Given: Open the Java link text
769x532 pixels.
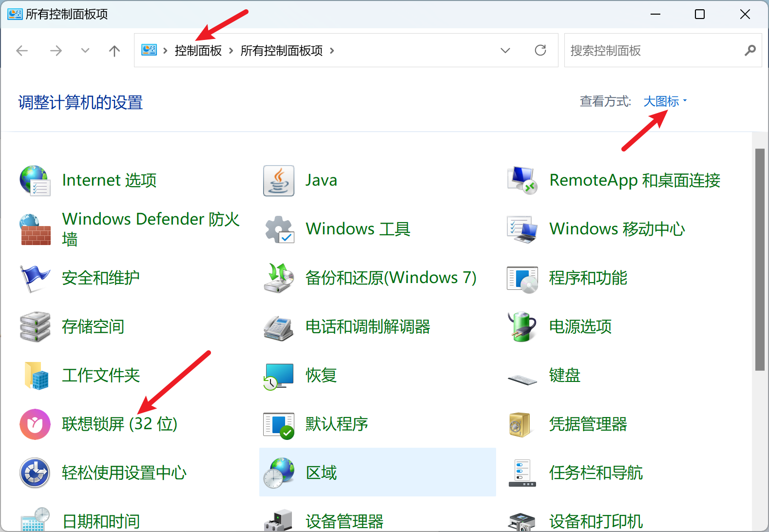Looking at the screenshot, I should (321, 180).
